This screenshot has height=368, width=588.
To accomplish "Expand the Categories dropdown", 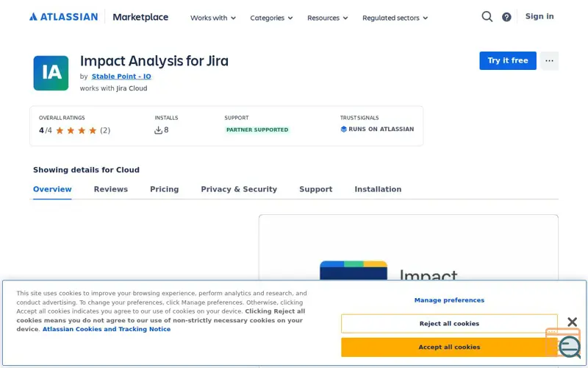I will point(271,18).
